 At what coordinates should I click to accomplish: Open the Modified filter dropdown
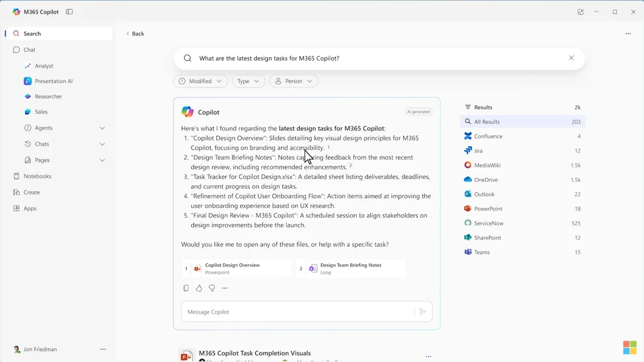tap(200, 81)
